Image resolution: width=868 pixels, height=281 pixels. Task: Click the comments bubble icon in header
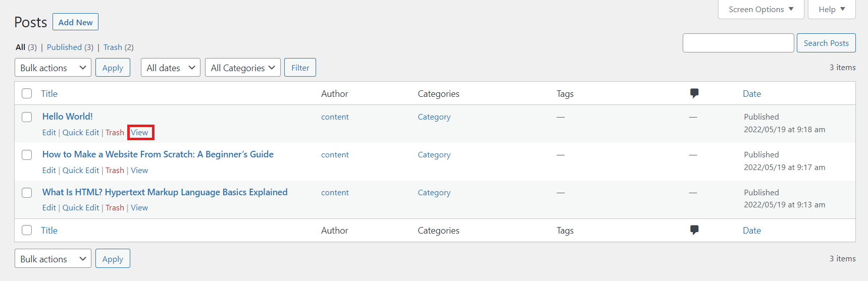pos(694,93)
